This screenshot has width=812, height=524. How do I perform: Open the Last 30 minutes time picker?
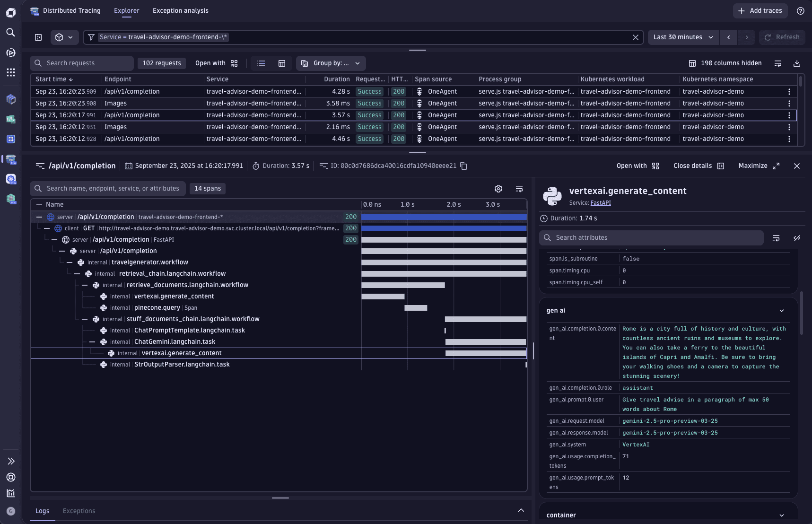coord(682,37)
